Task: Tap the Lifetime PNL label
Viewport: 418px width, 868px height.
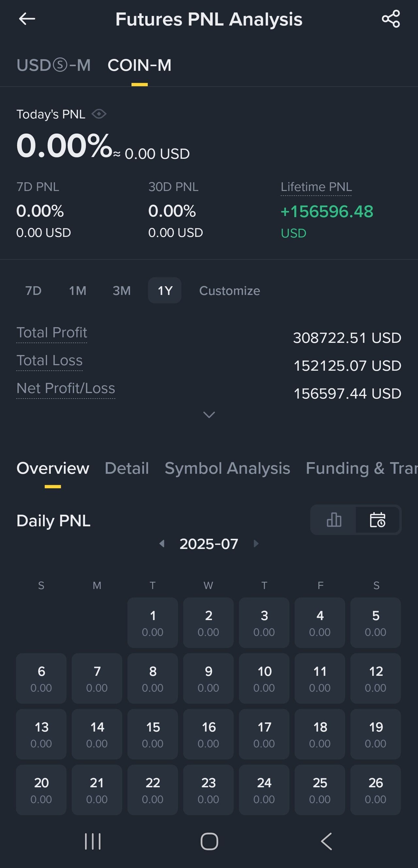Action: tap(316, 187)
